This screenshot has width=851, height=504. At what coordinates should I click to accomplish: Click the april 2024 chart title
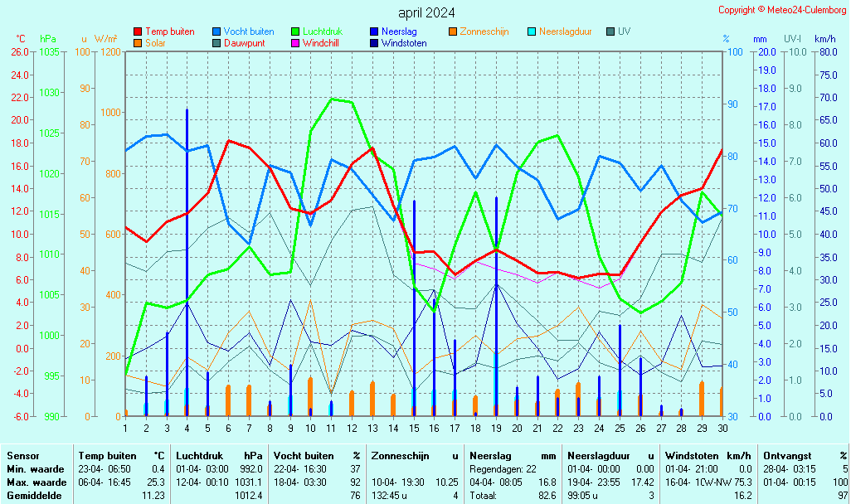tap(426, 12)
